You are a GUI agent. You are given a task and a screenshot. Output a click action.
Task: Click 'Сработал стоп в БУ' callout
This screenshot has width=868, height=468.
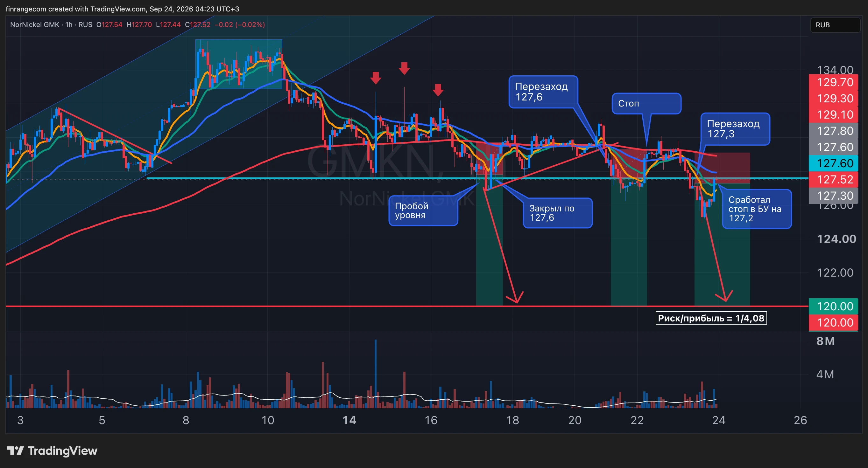click(x=757, y=209)
